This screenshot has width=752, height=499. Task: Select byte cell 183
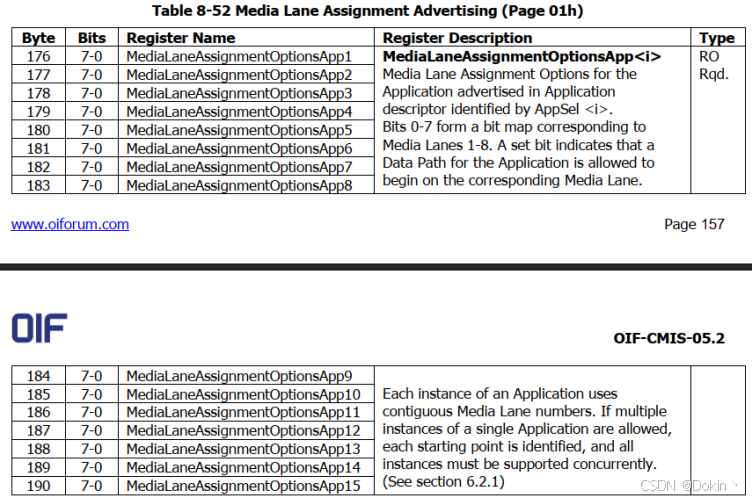(38, 185)
